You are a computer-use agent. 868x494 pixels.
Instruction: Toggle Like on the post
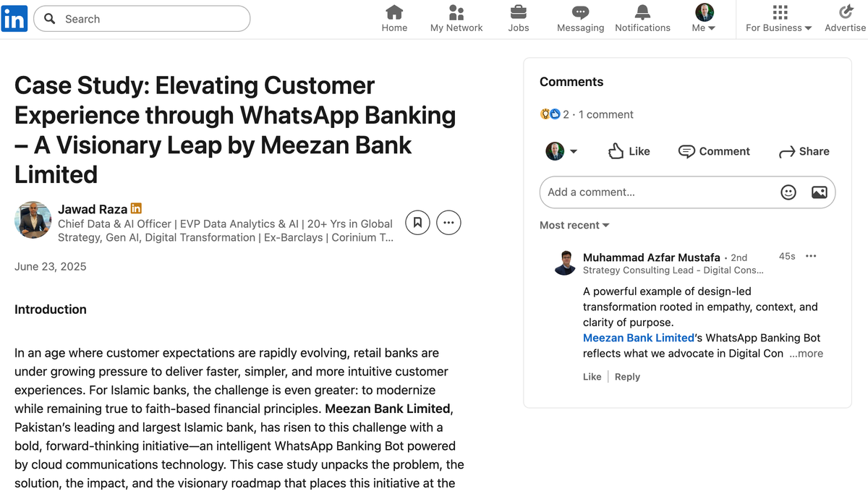628,151
